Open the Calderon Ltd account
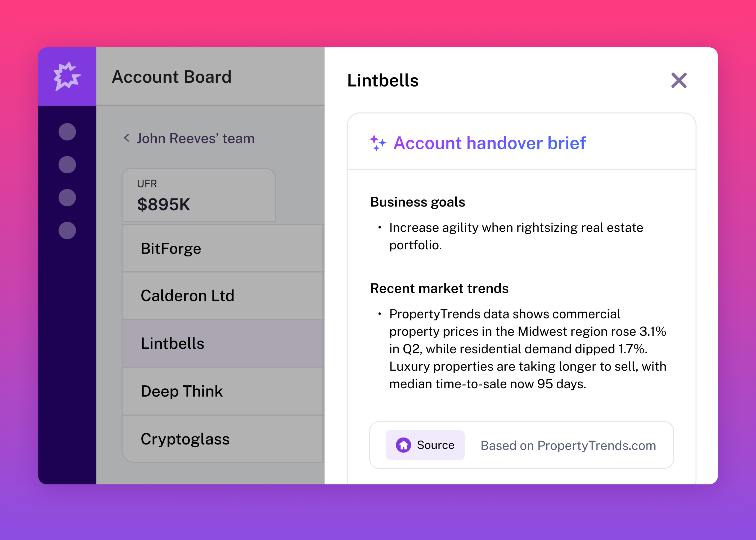The height and width of the screenshot is (540, 756). [223, 296]
